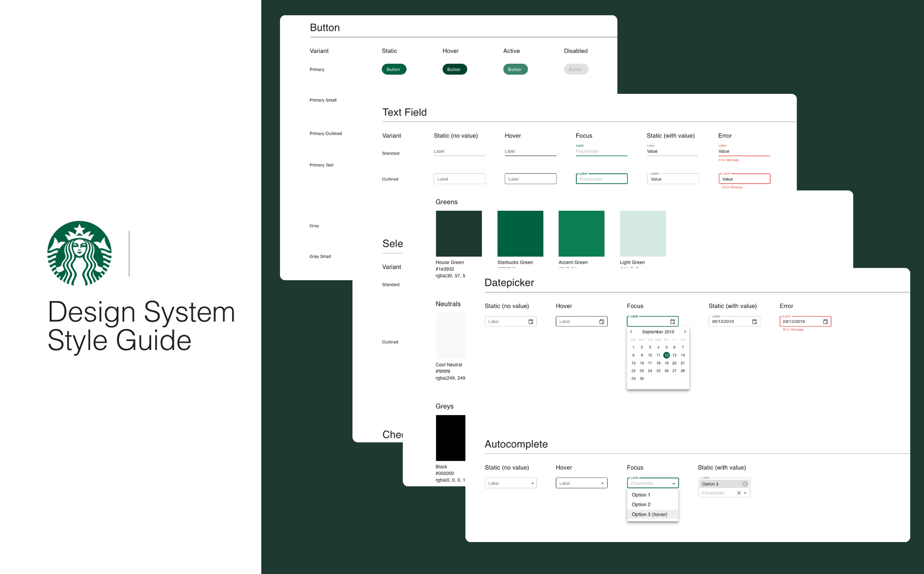Click the calendar icon beside the 09/12/2019 static value
This screenshot has width=924, height=574.
tap(754, 321)
